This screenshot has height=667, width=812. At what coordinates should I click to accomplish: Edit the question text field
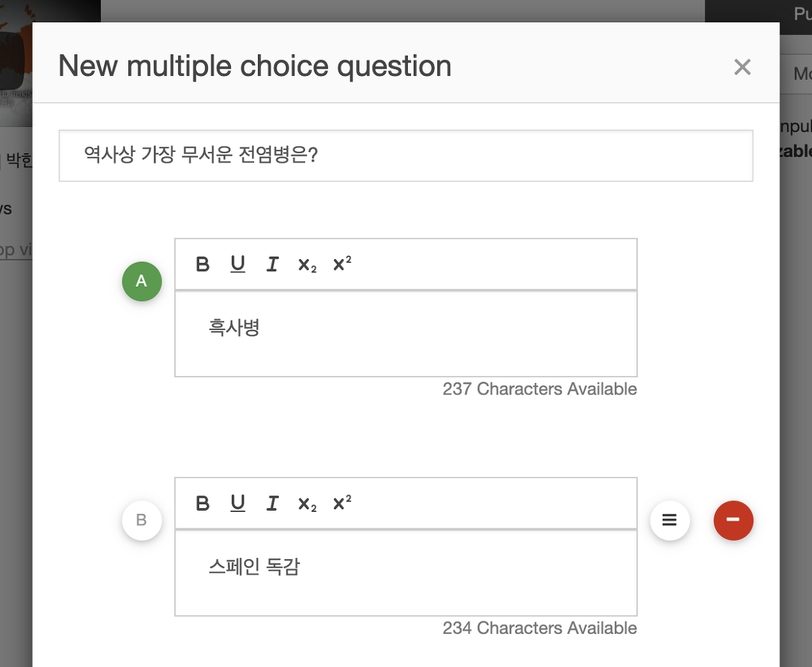tap(406, 156)
